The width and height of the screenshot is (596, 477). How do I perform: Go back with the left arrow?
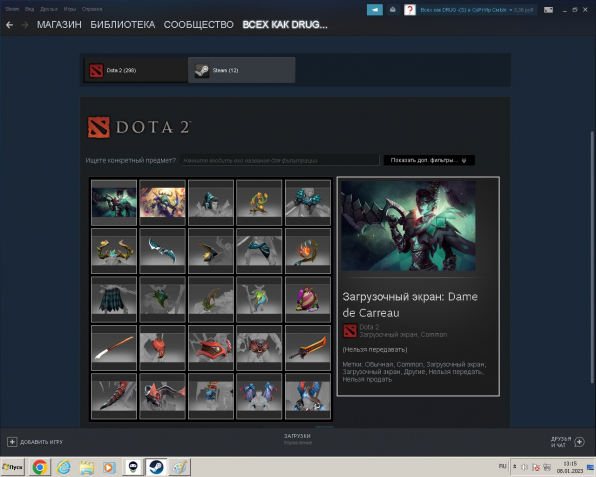tap(10, 25)
